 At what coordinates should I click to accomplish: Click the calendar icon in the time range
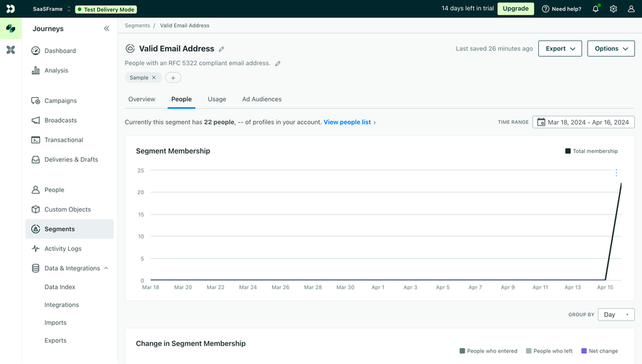click(x=541, y=122)
